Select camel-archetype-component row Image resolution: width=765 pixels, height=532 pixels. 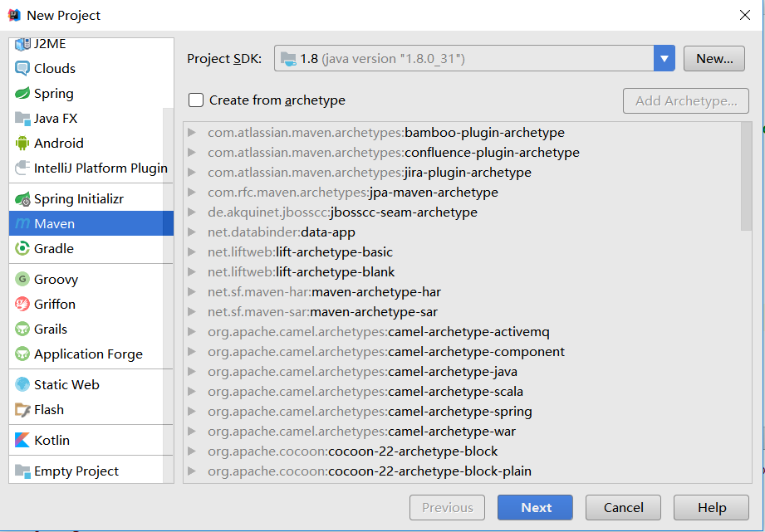point(468,352)
